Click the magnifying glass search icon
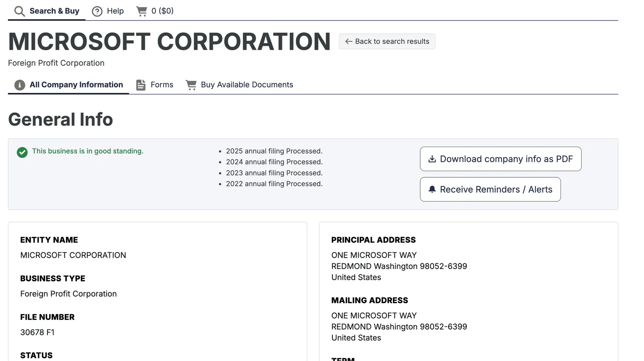Viewport: 644px width, 361px height. (x=19, y=11)
